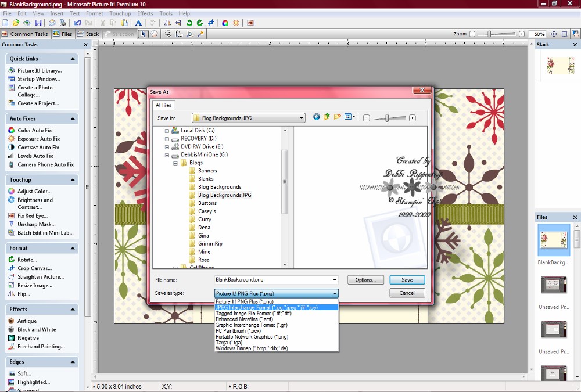This screenshot has height=392, width=581.
Task: Click the Insert Text 'A' icon
Action: (138, 23)
